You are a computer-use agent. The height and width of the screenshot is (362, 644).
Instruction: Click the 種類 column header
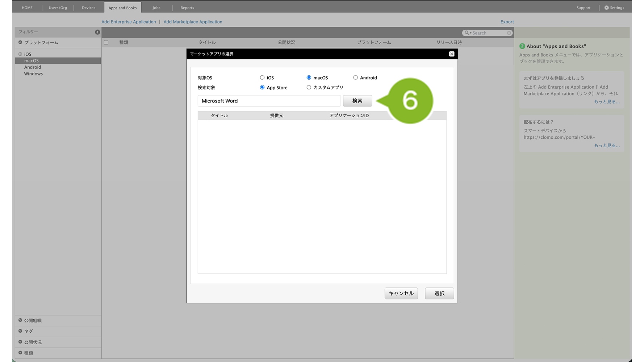coord(124,42)
